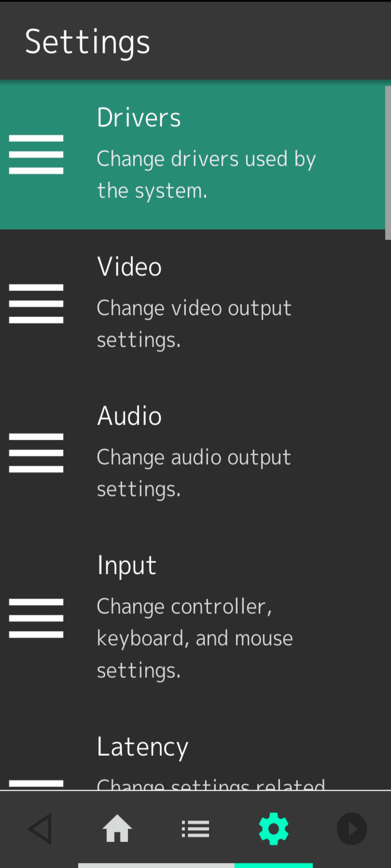This screenshot has height=868, width=391.
Task: Open the playlists list icon
Action: point(195,829)
